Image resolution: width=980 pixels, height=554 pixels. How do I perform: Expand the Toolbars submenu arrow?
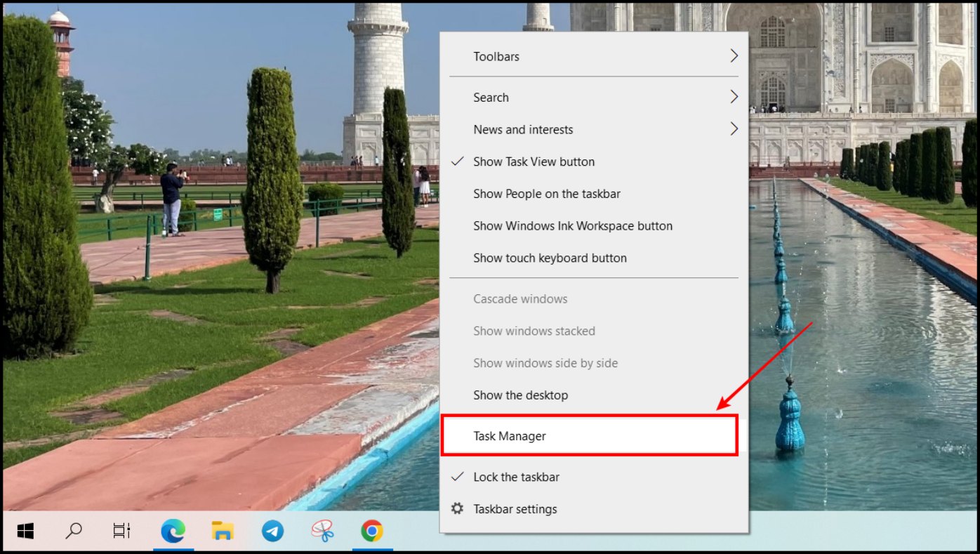pyautogui.click(x=734, y=56)
